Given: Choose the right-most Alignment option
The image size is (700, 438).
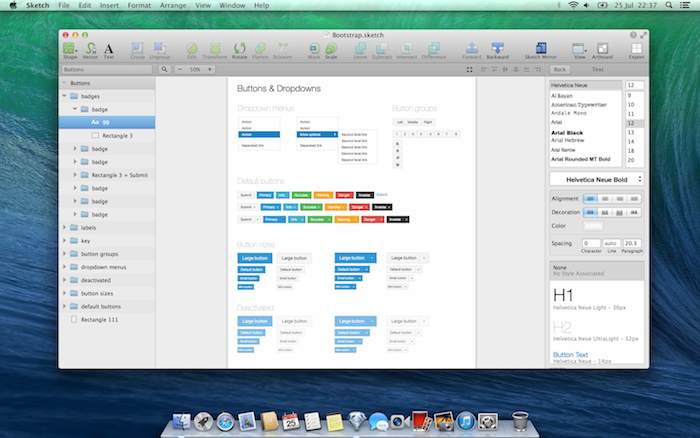Looking at the screenshot, I should 634,199.
